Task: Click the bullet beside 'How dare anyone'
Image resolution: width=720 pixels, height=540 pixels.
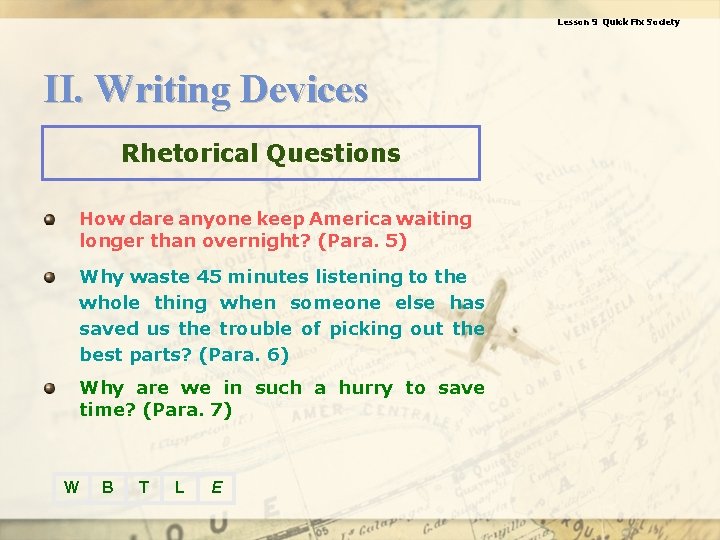Action: point(50,219)
